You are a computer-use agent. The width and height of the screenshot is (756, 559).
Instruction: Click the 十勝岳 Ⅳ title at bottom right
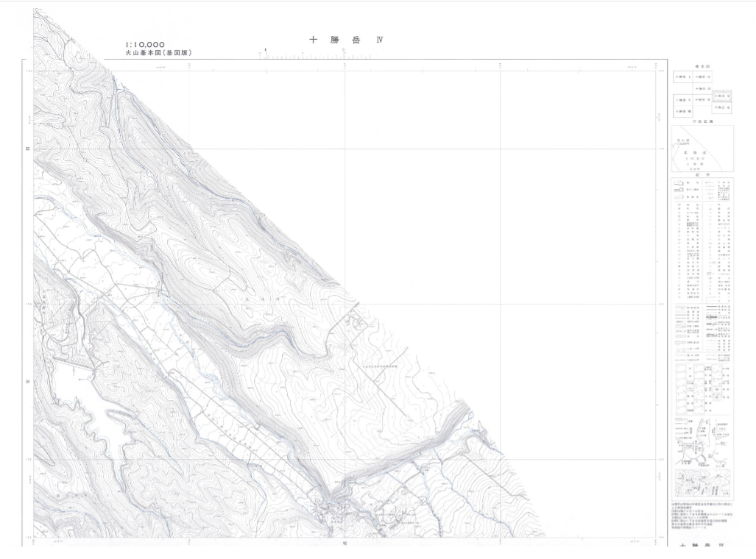tap(703, 546)
